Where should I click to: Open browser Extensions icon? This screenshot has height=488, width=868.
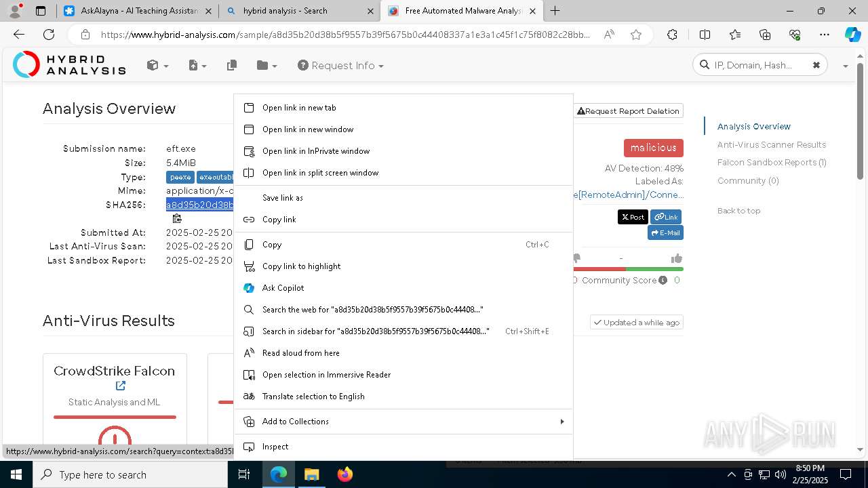click(672, 35)
